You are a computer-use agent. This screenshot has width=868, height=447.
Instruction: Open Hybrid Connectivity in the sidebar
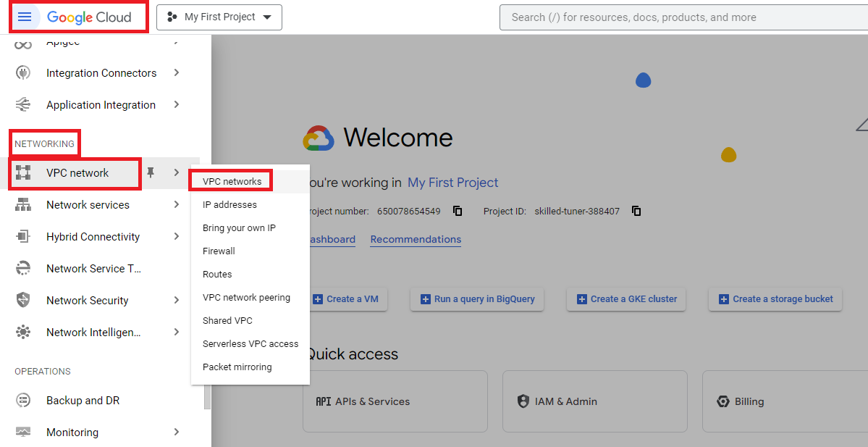click(93, 236)
